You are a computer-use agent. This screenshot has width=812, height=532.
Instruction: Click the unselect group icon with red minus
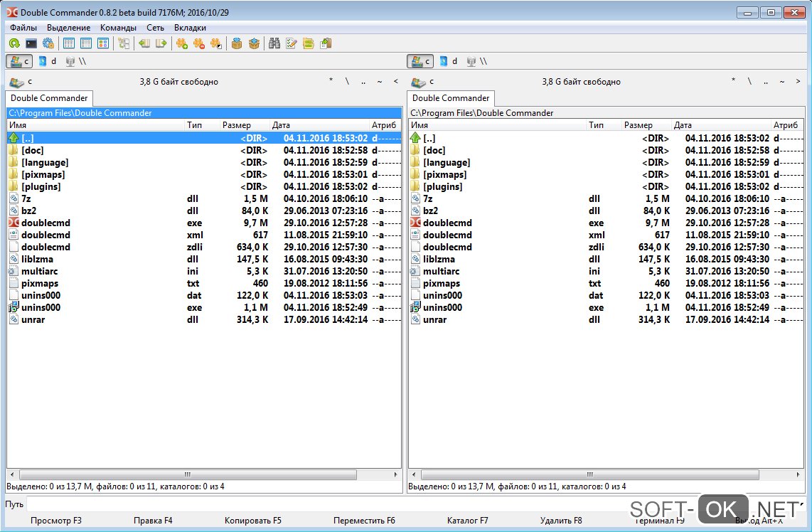pyautogui.click(x=199, y=43)
